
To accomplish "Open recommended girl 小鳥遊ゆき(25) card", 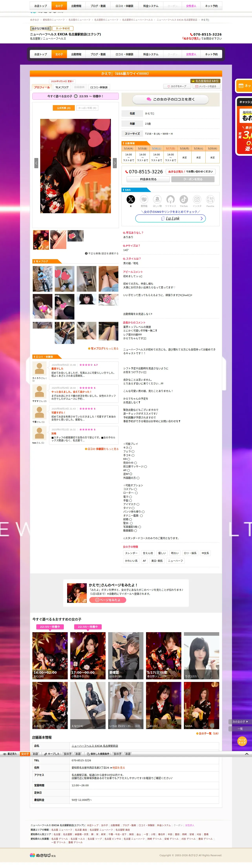I will coord(88,655).
